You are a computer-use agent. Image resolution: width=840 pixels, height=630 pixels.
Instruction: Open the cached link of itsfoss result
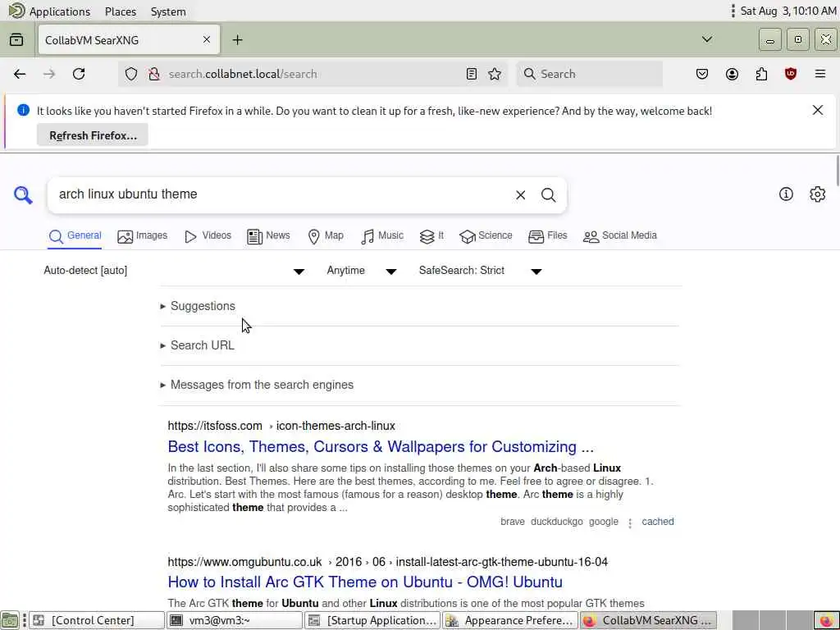coord(657,521)
